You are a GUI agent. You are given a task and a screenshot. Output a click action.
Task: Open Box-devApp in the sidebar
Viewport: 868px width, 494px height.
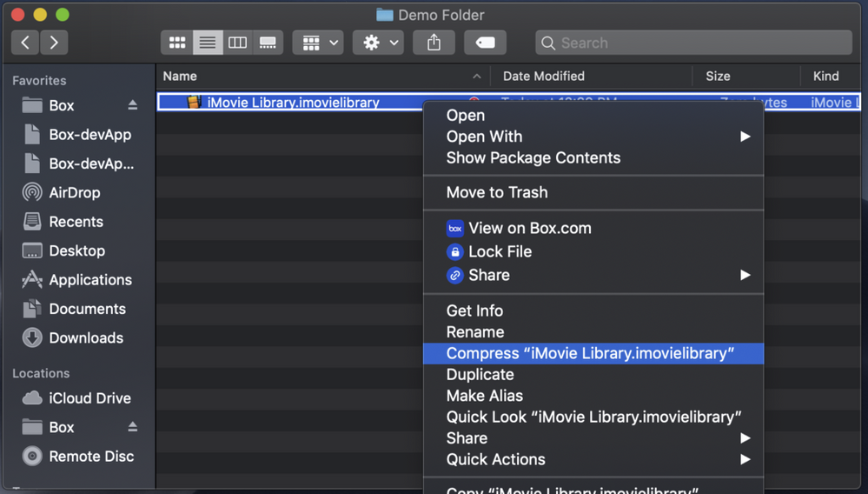coord(77,135)
